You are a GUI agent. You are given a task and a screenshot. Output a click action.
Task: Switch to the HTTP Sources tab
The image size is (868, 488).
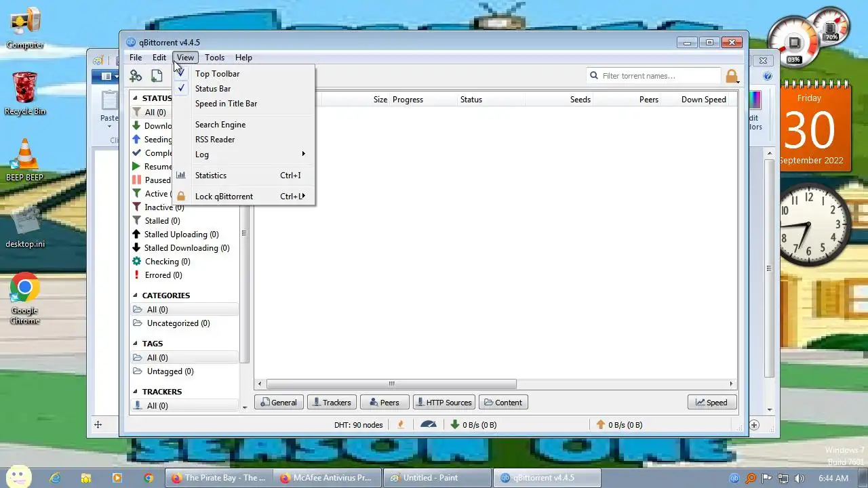click(444, 402)
